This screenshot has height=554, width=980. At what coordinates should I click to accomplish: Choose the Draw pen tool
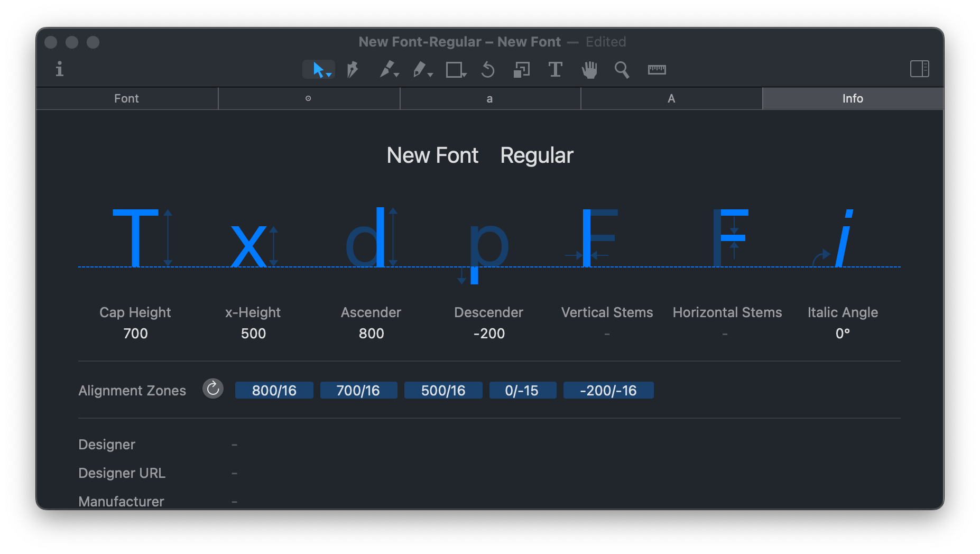point(353,69)
